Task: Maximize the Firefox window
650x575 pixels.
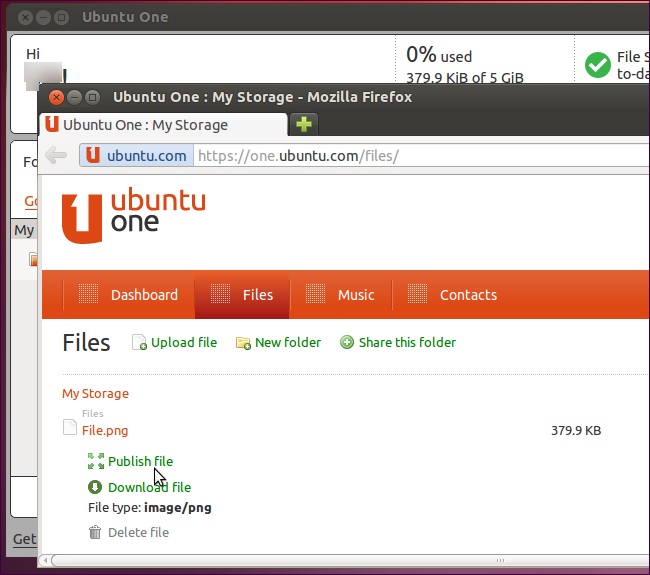Action: tap(92, 97)
